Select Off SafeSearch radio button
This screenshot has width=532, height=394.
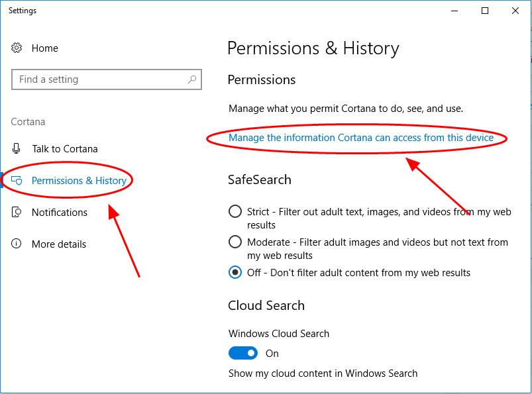pos(235,272)
